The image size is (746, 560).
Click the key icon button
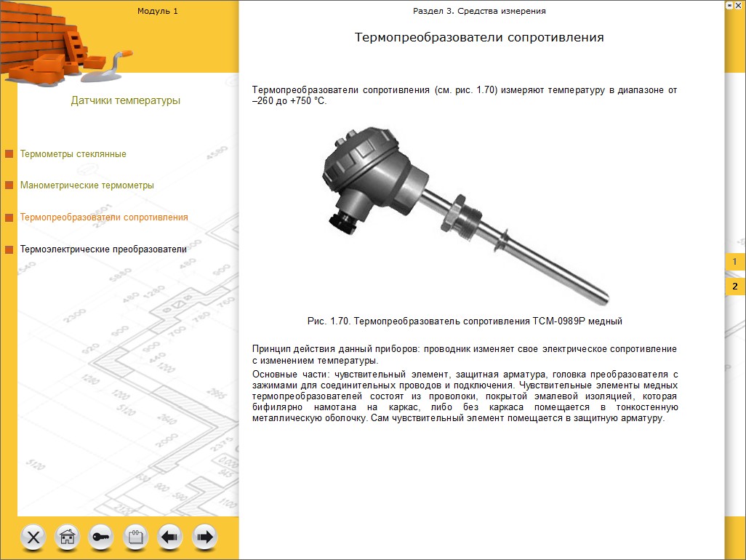pos(101,537)
